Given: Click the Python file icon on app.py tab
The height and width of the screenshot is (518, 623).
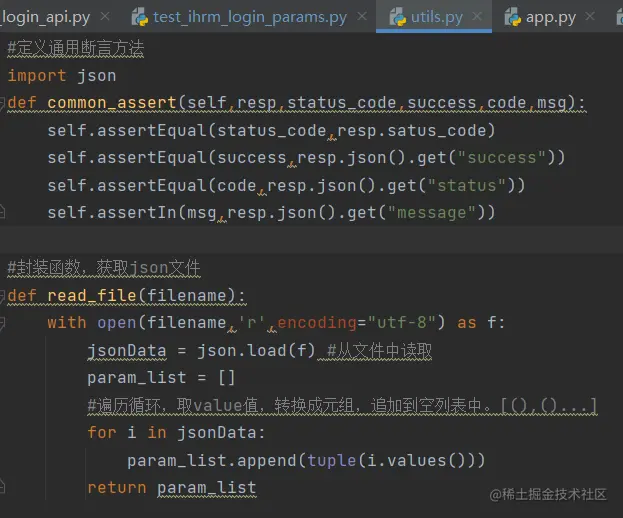Looking at the screenshot, I should tap(513, 18).
